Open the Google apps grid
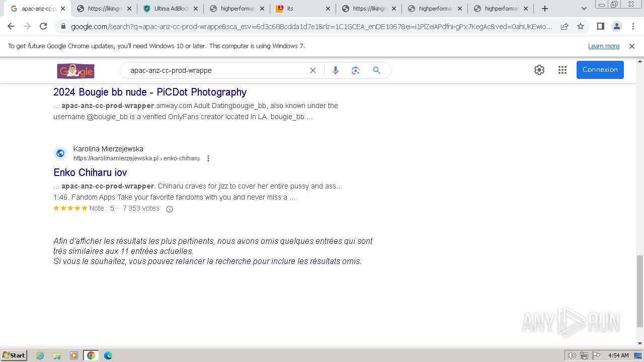 [562, 70]
